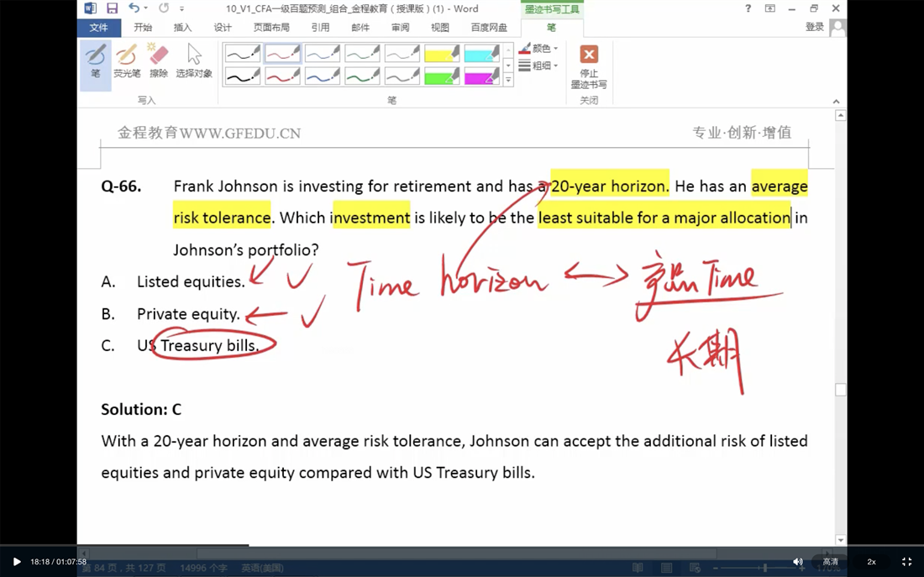Switch to Print Layout view icon

666,568
